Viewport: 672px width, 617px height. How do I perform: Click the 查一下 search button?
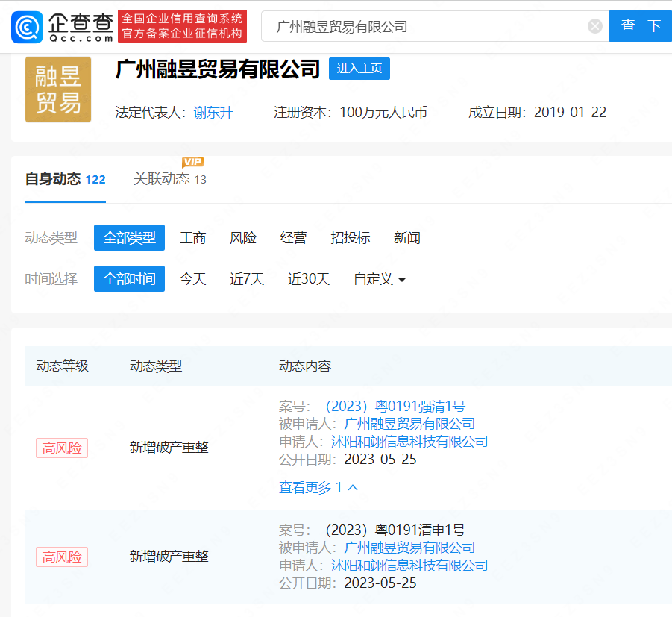641,26
